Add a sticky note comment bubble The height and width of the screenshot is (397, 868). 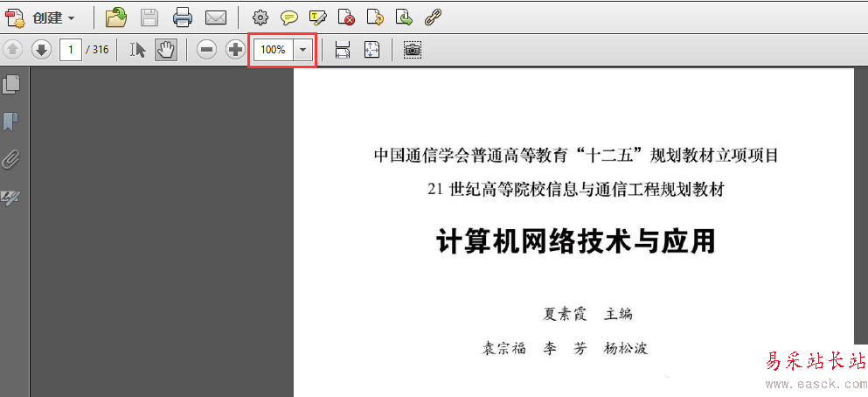[x=288, y=18]
